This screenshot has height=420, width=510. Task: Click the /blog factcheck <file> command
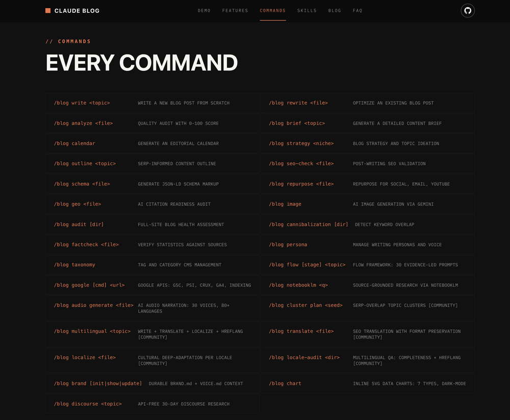86,245
